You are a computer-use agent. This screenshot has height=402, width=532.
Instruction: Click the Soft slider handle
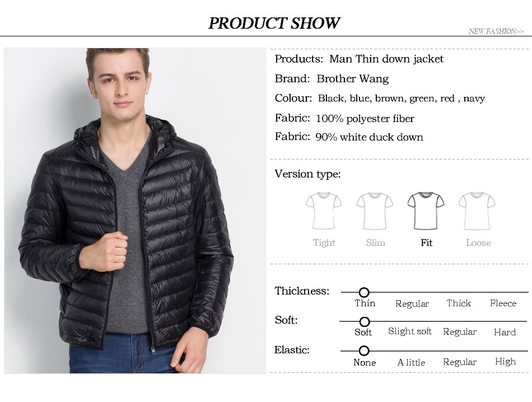tap(365, 321)
